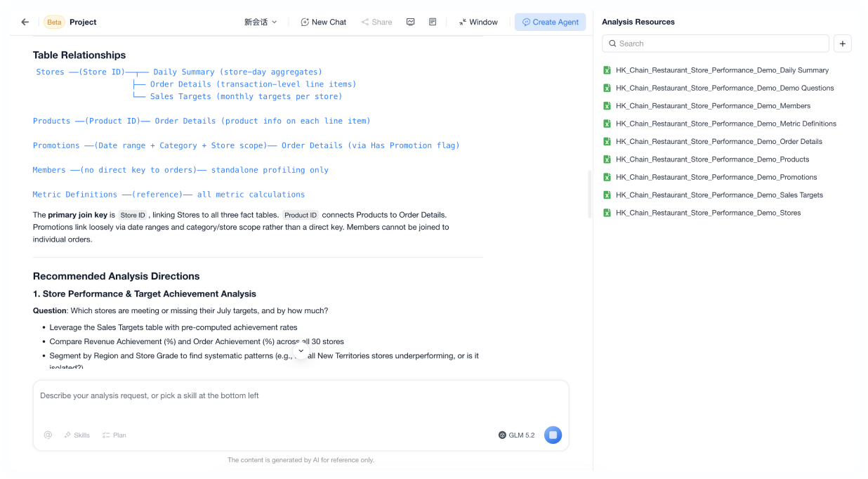Stop generation with the blue square button
868x479 pixels.
(553, 435)
